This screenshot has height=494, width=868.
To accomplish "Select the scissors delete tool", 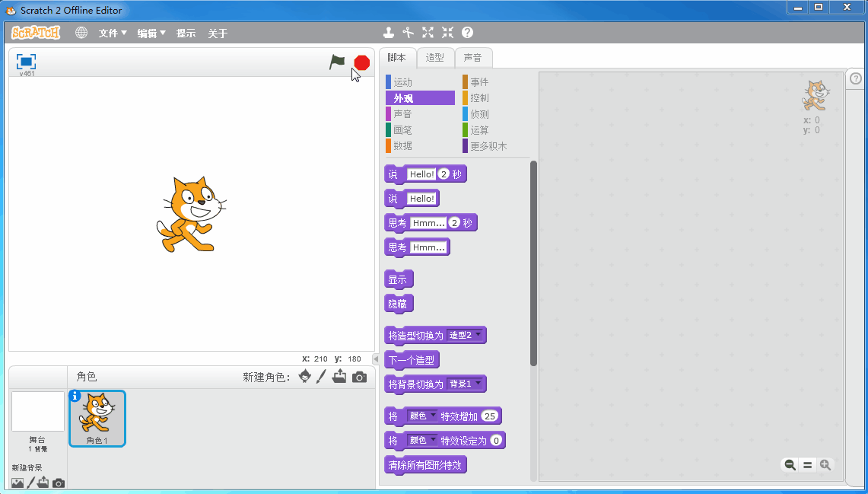I will click(409, 33).
